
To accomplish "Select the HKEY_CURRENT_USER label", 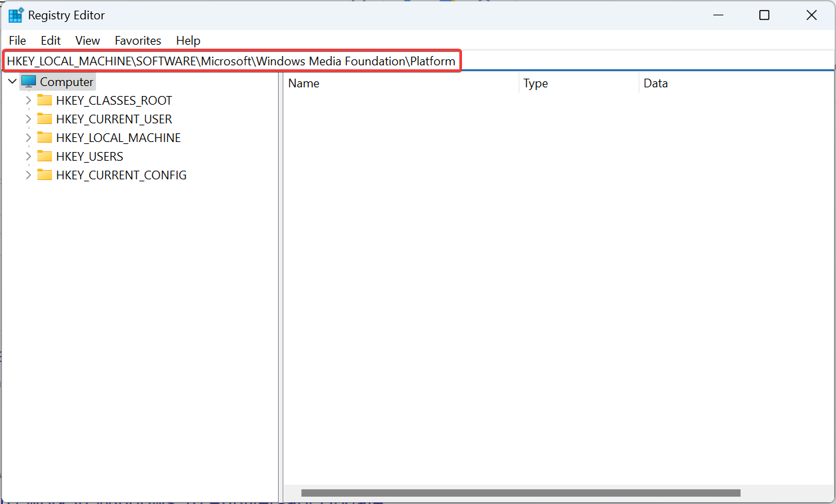I will (x=114, y=119).
